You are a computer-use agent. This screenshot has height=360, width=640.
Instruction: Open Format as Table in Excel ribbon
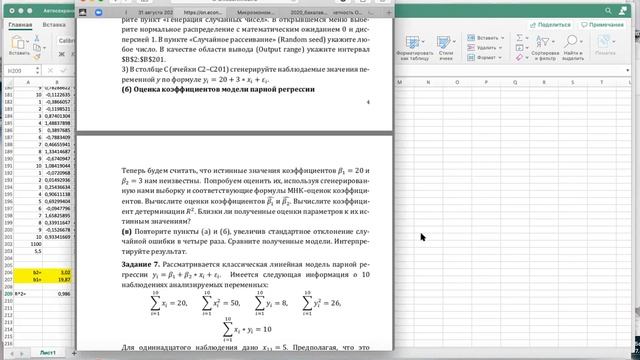click(x=413, y=43)
